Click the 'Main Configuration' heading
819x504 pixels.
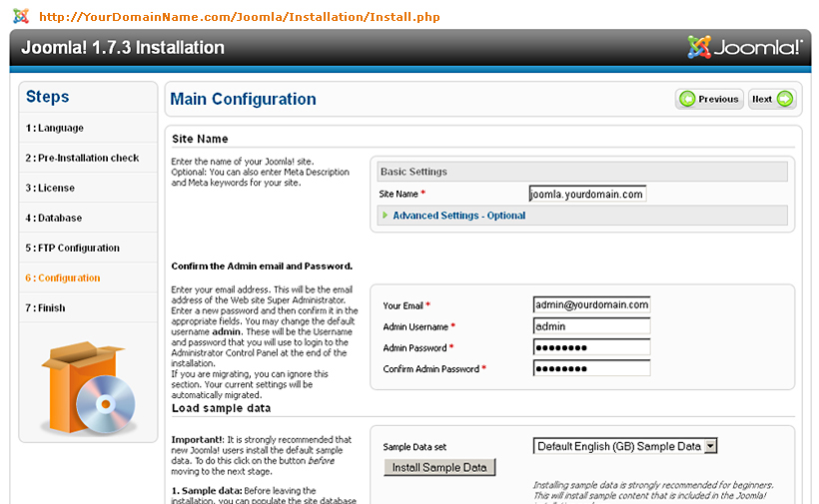pyautogui.click(x=243, y=99)
